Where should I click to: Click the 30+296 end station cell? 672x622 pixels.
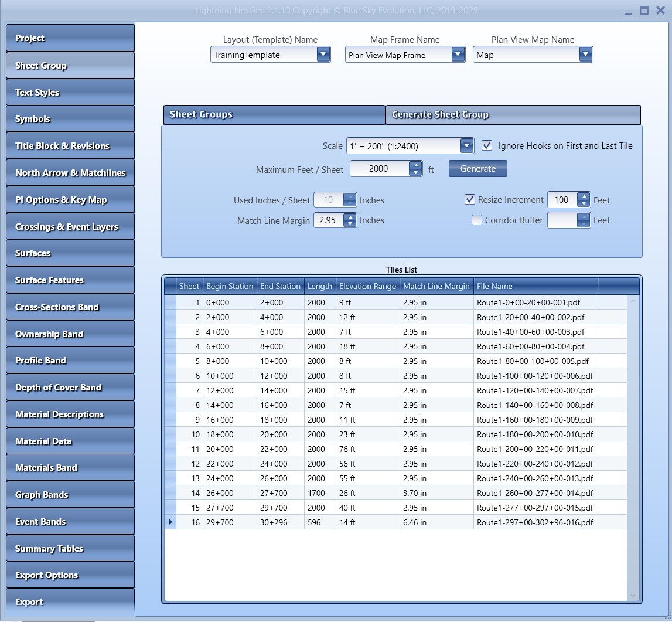coord(280,522)
